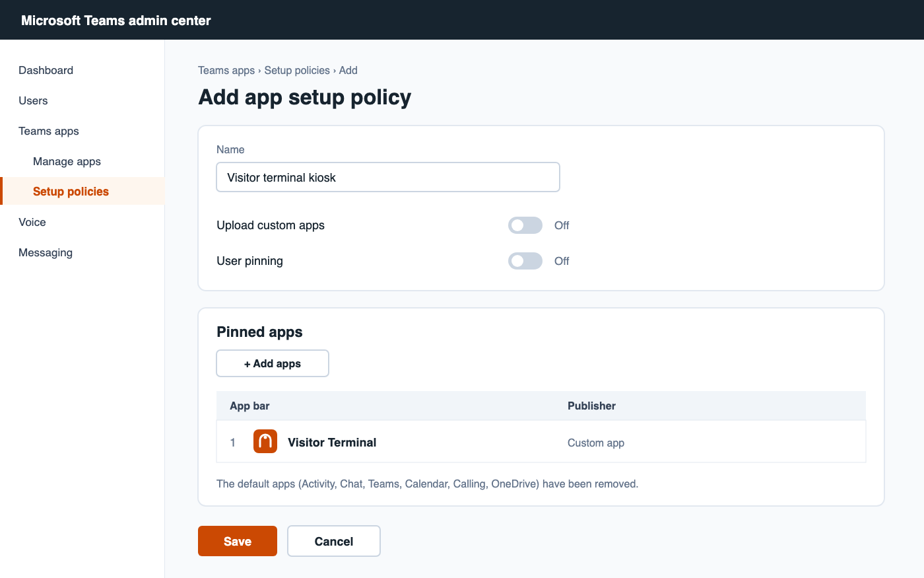
Task: Toggle Upload custom apps switch
Action: pos(525,225)
